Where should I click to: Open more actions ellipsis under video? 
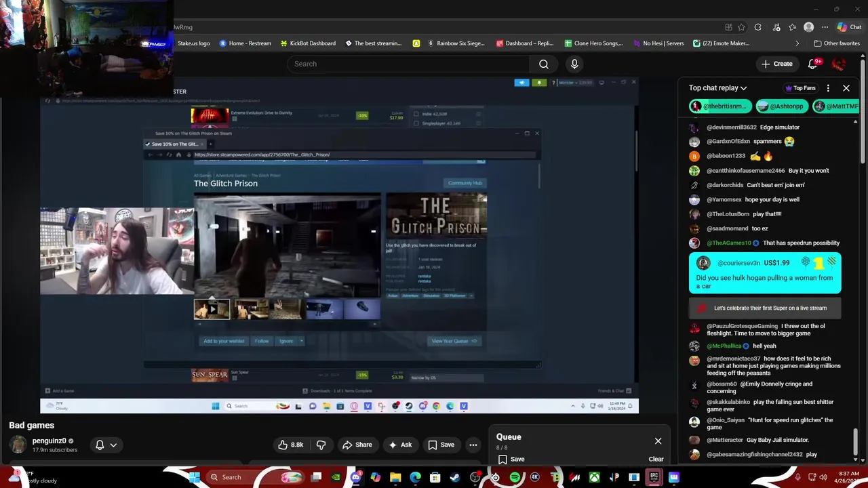coord(473,445)
